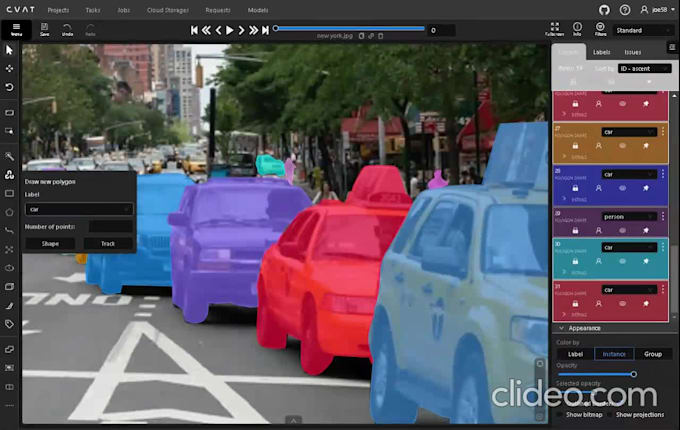
Task: Hide object 28 using eye icon
Action: (x=623, y=187)
